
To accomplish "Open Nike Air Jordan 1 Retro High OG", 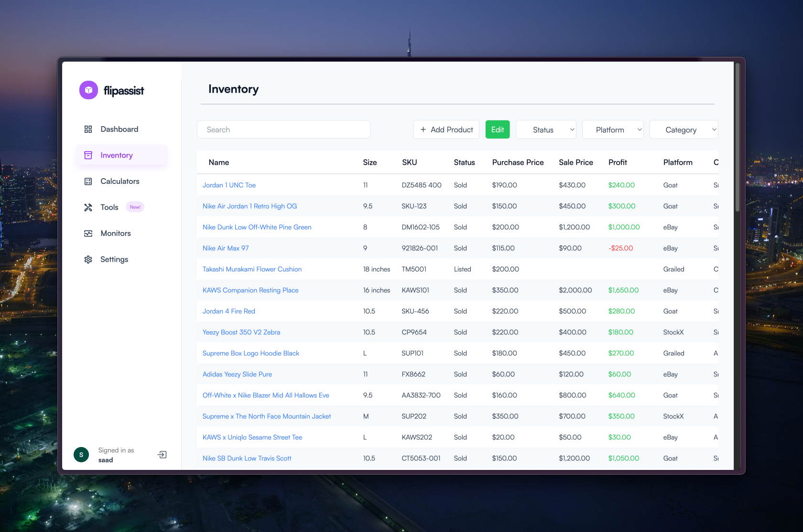I will point(250,206).
